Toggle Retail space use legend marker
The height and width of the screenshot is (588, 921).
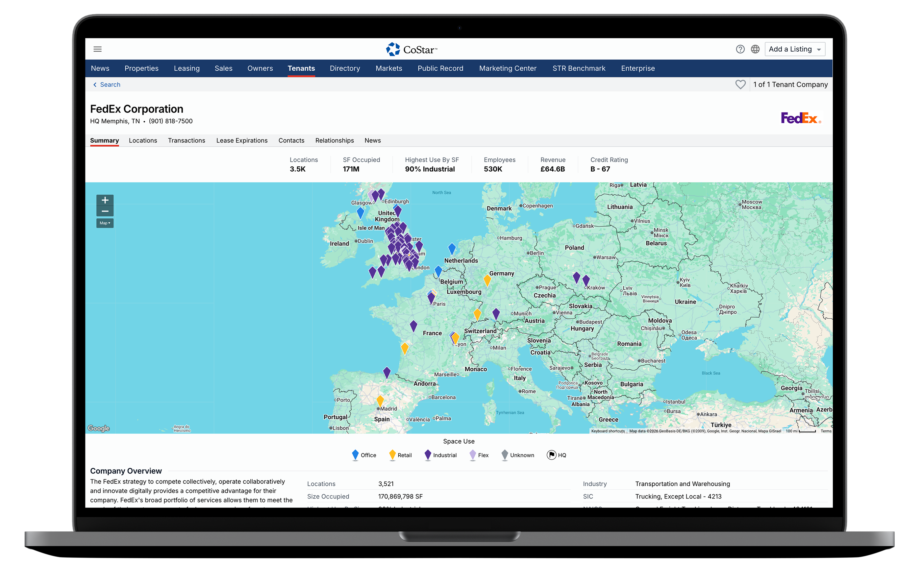coord(392,454)
